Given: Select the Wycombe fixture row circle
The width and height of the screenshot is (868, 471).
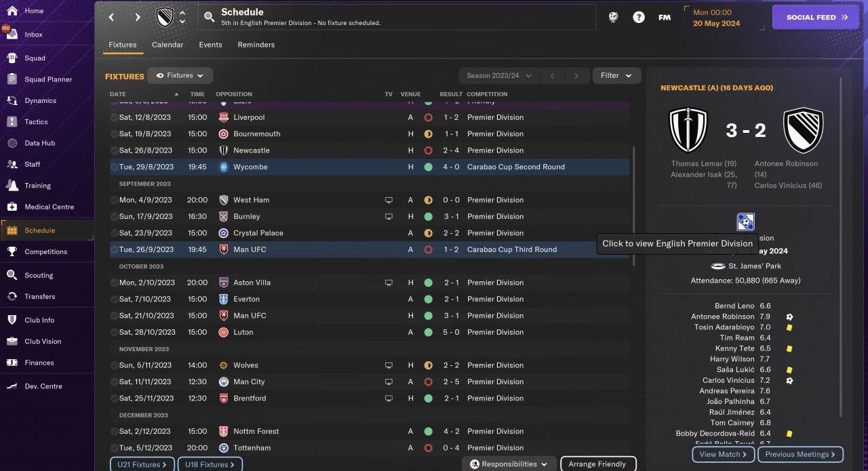Looking at the screenshot, I should point(114,167).
